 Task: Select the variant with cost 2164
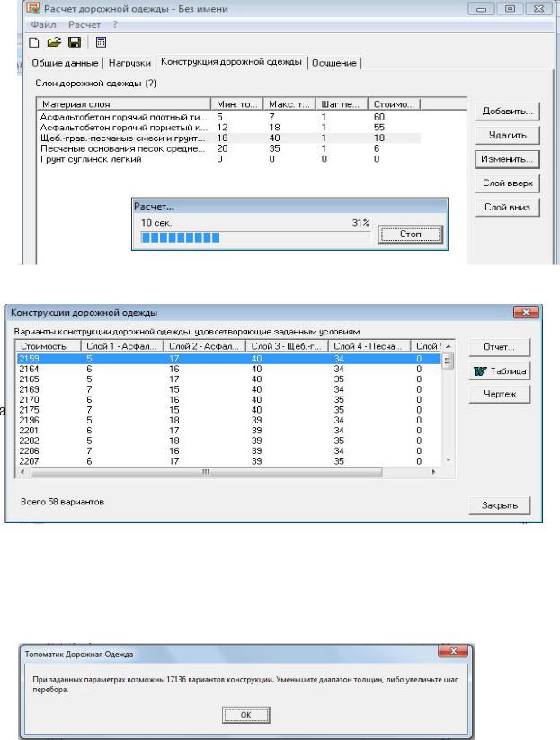point(229,369)
